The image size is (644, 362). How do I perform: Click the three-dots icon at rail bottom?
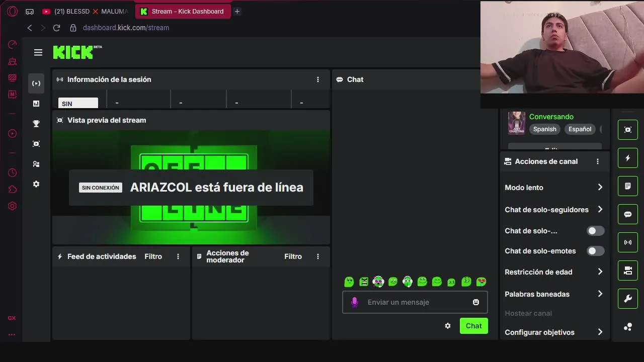click(x=628, y=327)
